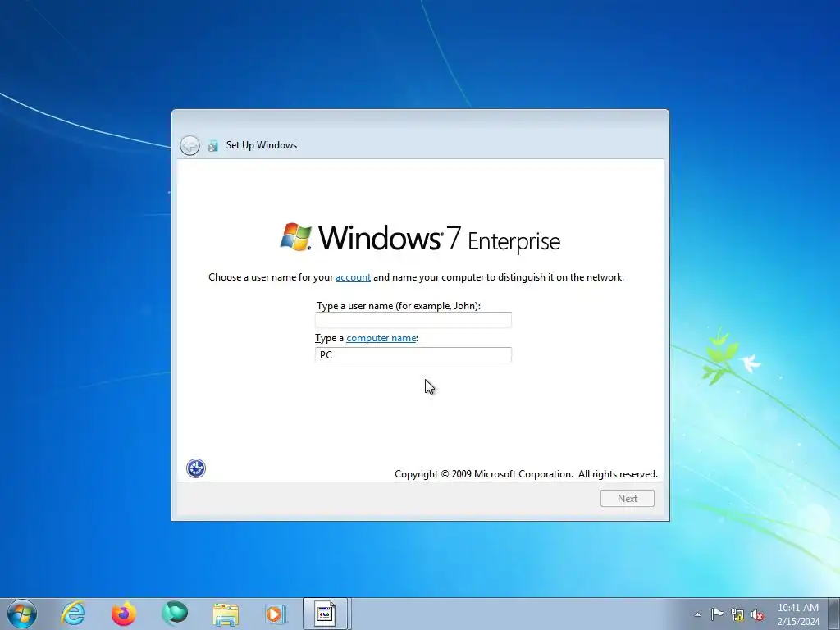Open Ease of Access button in setup dialog
Viewport: 840px width, 630px height.
[x=195, y=468]
